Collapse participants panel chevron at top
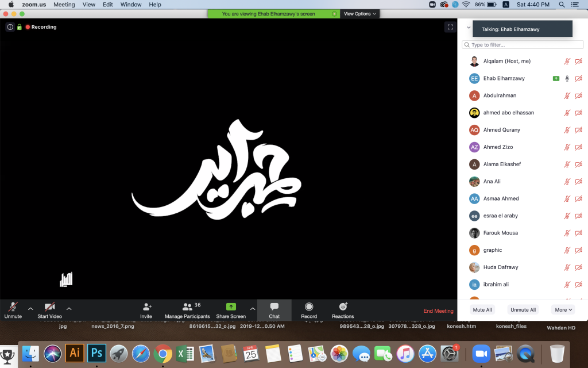 469,28
